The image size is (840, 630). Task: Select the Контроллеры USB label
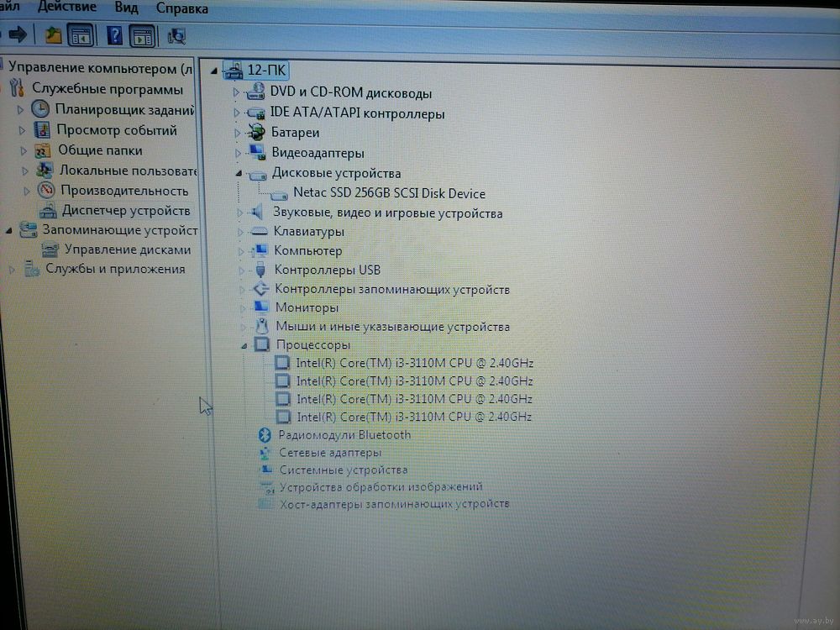[327, 270]
